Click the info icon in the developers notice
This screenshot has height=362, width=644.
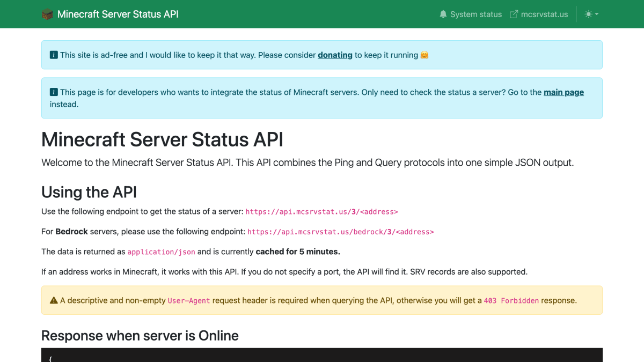click(54, 92)
